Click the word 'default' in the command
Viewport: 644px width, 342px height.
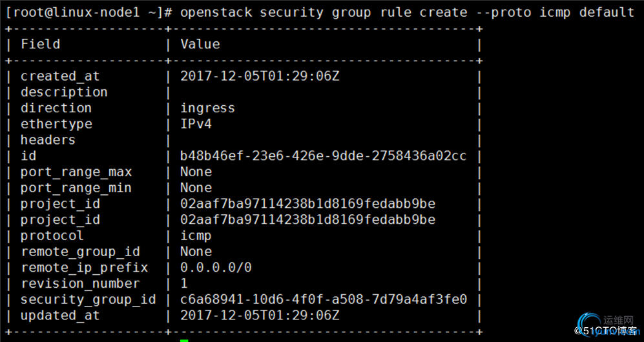[x=607, y=13]
